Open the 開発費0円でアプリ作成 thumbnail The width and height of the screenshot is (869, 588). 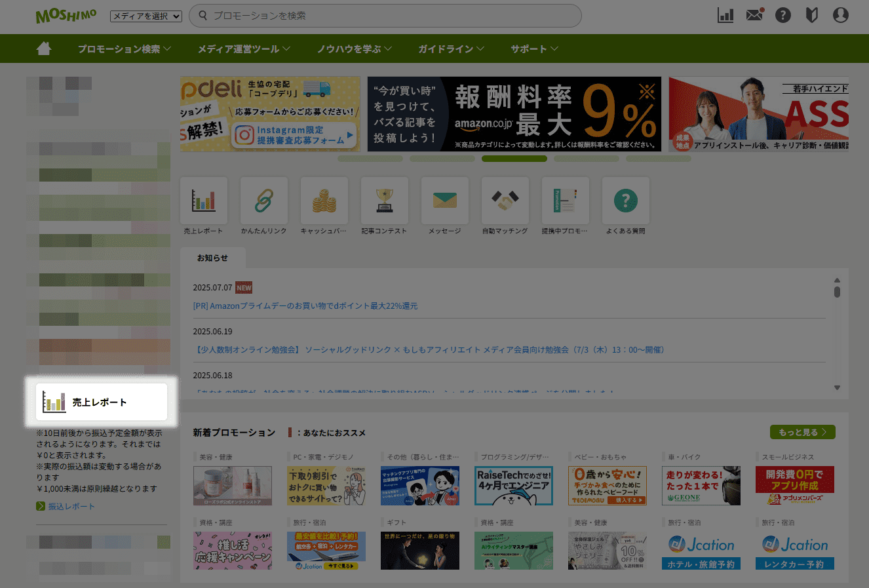coord(795,486)
